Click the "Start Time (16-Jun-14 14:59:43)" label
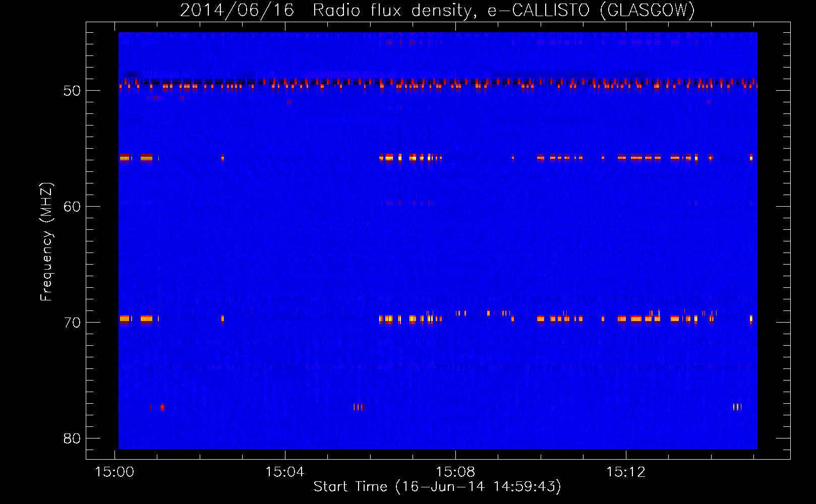816x504 pixels. tap(437, 487)
